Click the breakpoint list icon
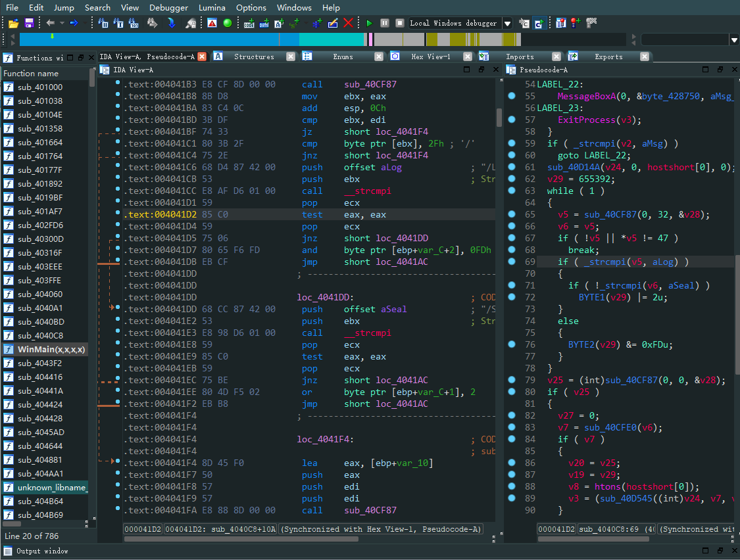This screenshot has height=560, width=740. (x=560, y=23)
